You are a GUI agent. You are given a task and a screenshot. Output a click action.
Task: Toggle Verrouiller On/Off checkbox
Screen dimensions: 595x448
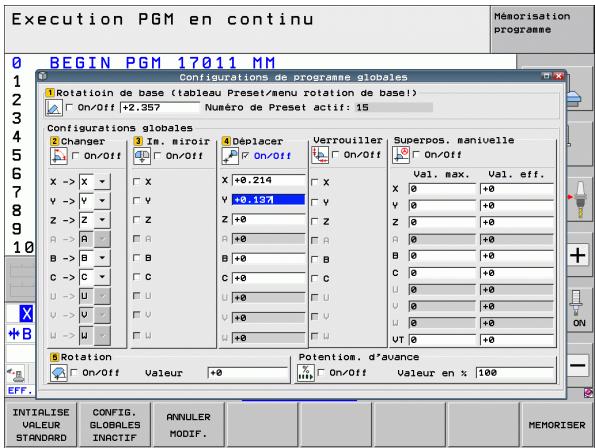pos(335,155)
